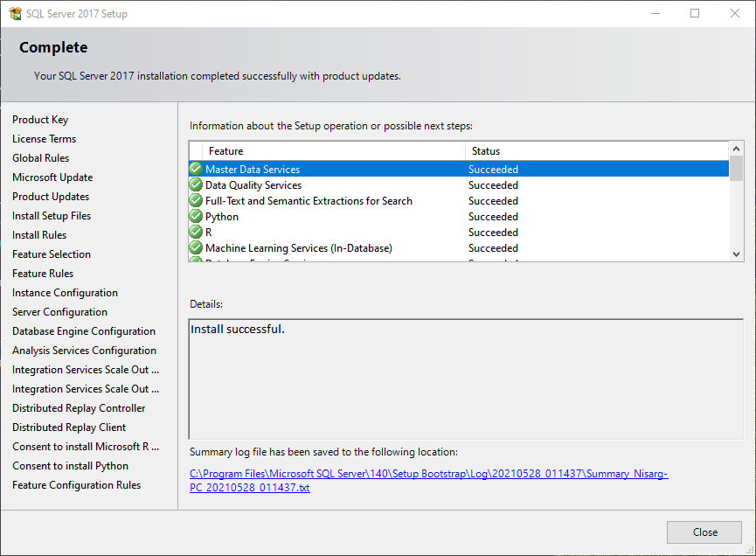This screenshot has height=556, width=756.
Task: Select the success icon for Python feature
Action: click(x=196, y=216)
